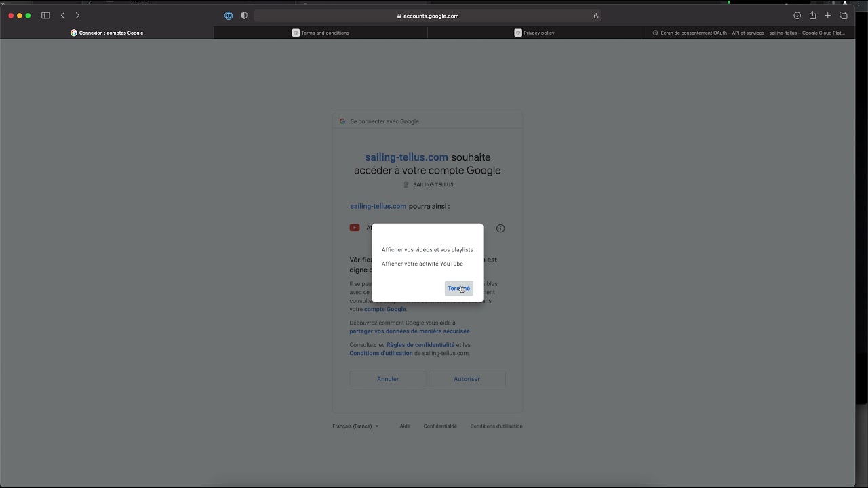Click the text Afficher vos vidéos et vos playlists
868x488 pixels.
427,250
